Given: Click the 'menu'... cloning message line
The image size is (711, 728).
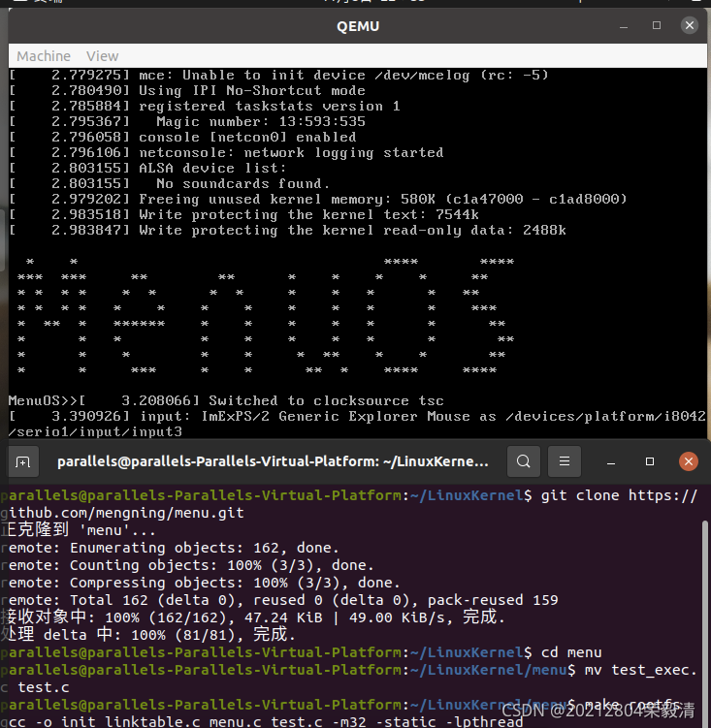Looking at the screenshot, I should click(x=78, y=530).
